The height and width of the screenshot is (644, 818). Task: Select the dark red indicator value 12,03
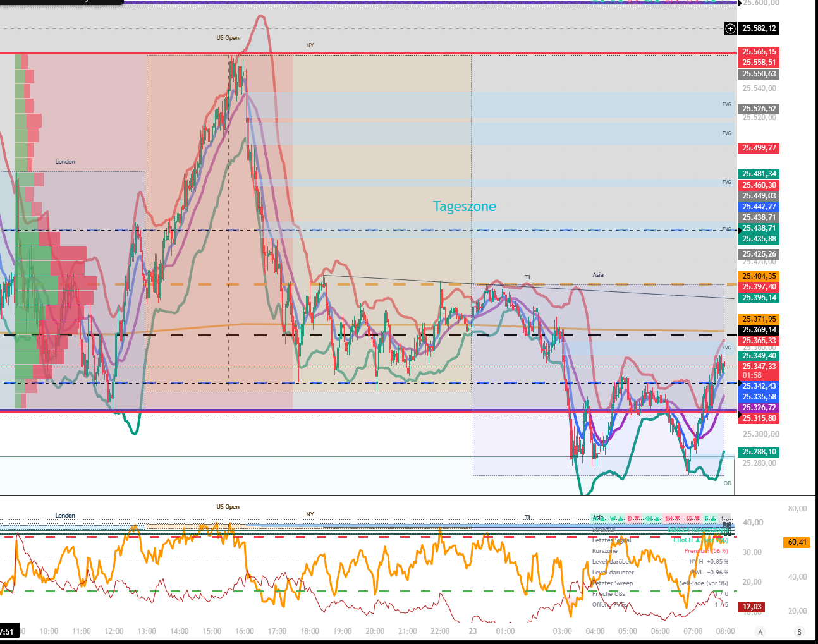coord(752,607)
